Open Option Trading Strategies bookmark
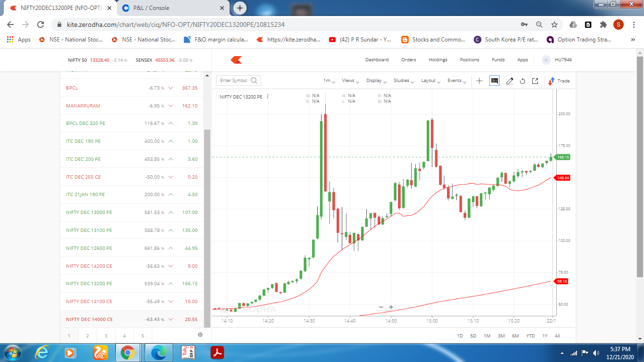644x362 pixels. coord(579,40)
